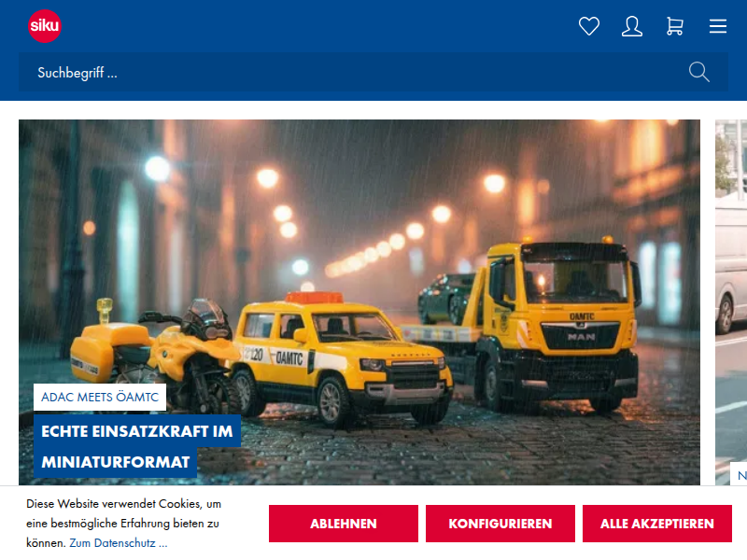Screen dimensions: 747x560
Task: Show the next slide peeking at right edge
Action: click(x=731, y=280)
